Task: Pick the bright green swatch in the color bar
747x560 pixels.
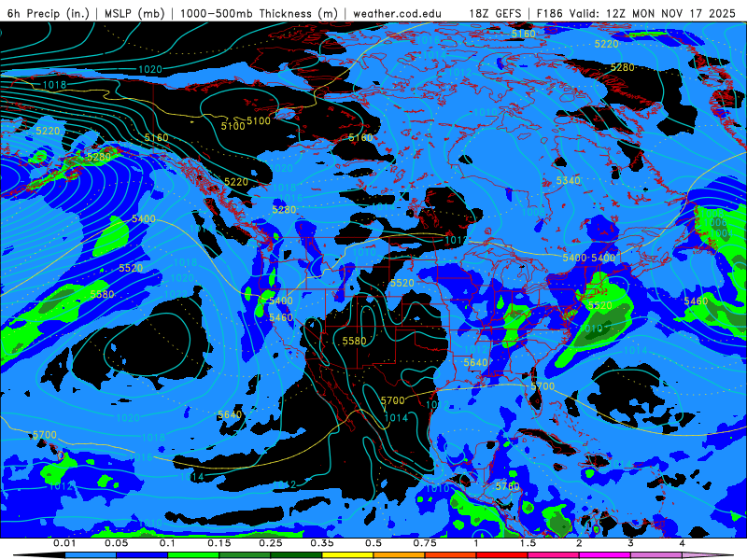Action: tap(193, 555)
